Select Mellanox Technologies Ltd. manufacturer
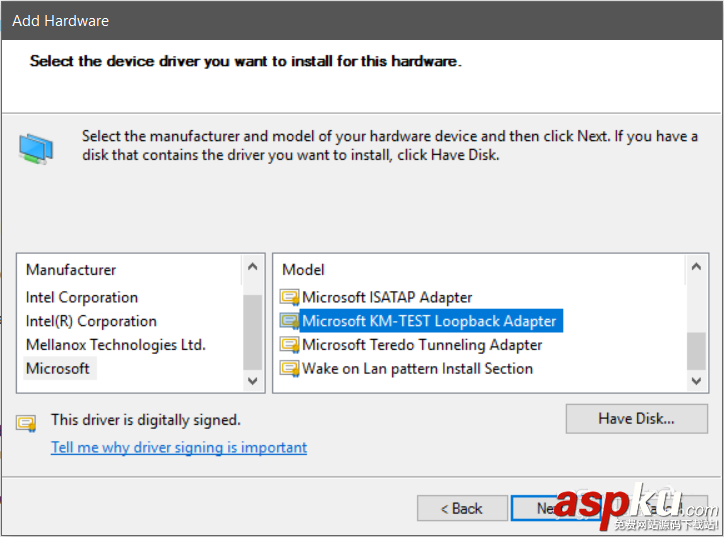Image resolution: width=724 pixels, height=537 pixels. pyautogui.click(x=115, y=345)
